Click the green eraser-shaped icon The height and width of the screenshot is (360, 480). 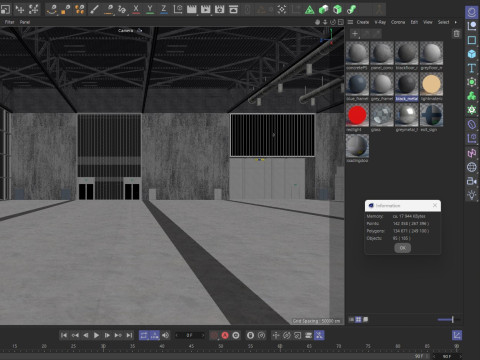click(324, 9)
